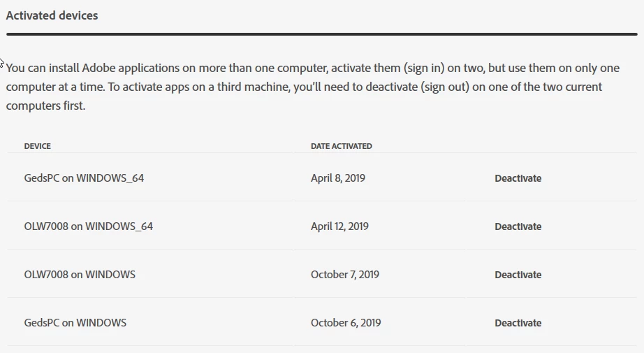This screenshot has width=644, height=353.
Task: Click the words "(sign out)" in the description
Action: click(x=445, y=87)
